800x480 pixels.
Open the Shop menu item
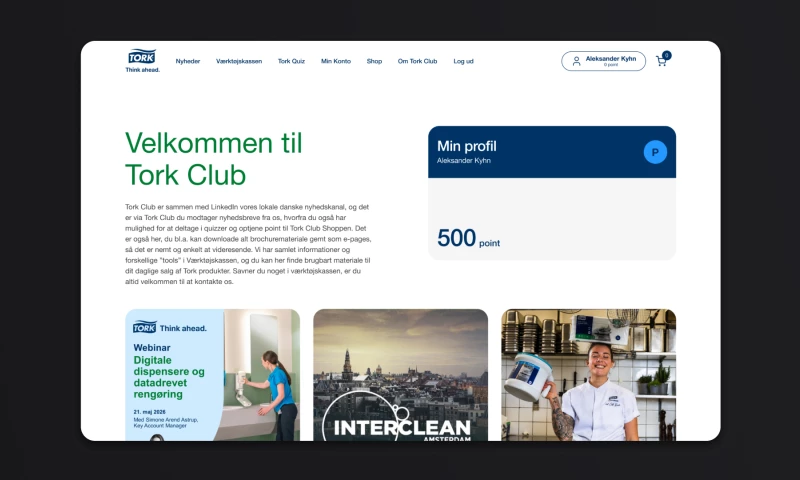pyautogui.click(x=374, y=61)
